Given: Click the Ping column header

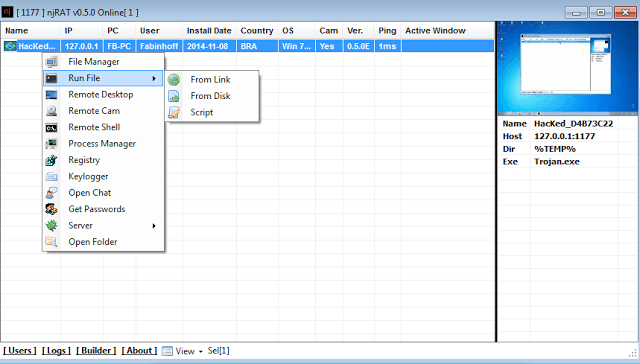Looking at the screenshot, I should pos(387,31).
